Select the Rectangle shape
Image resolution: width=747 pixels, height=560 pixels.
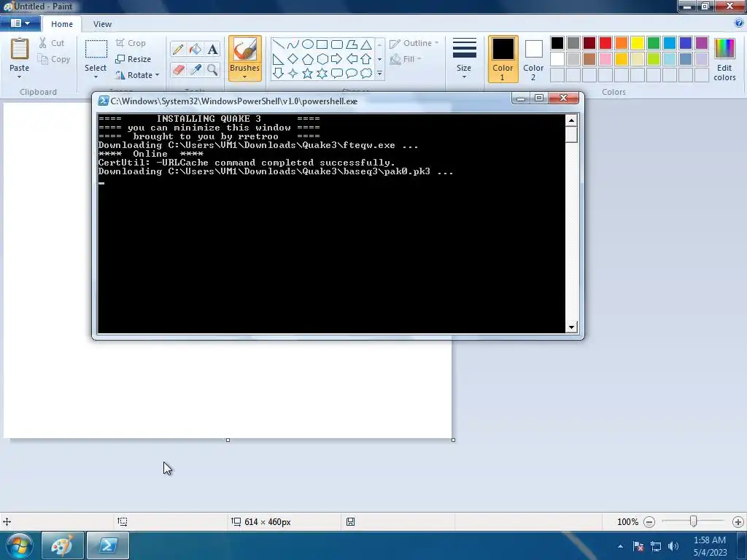coord(322,44)
